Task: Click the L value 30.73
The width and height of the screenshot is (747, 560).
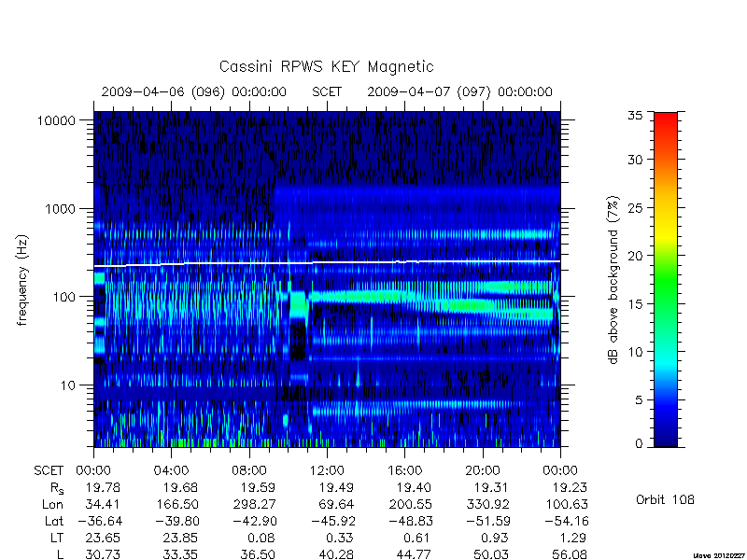Action: tap(103, 554)
